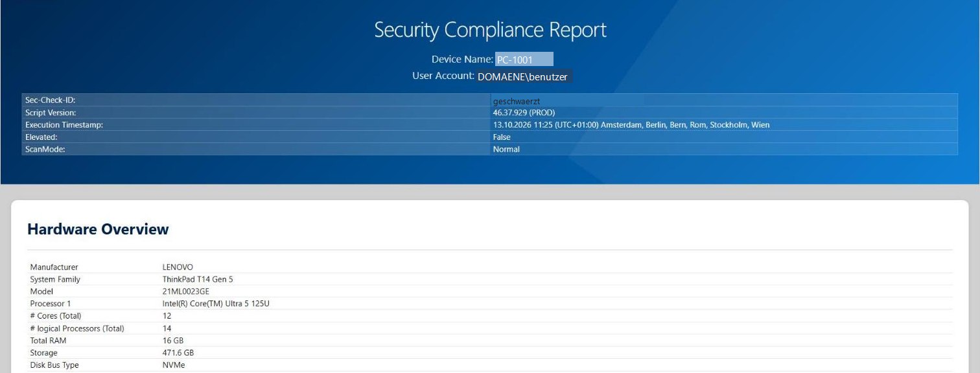980x373 pixels.
Task: Click the User Account label
Action: tap(443, 76)
